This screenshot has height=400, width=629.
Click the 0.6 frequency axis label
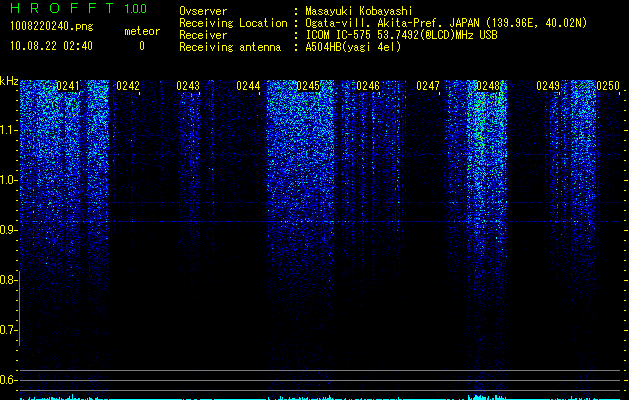point(8,380)
